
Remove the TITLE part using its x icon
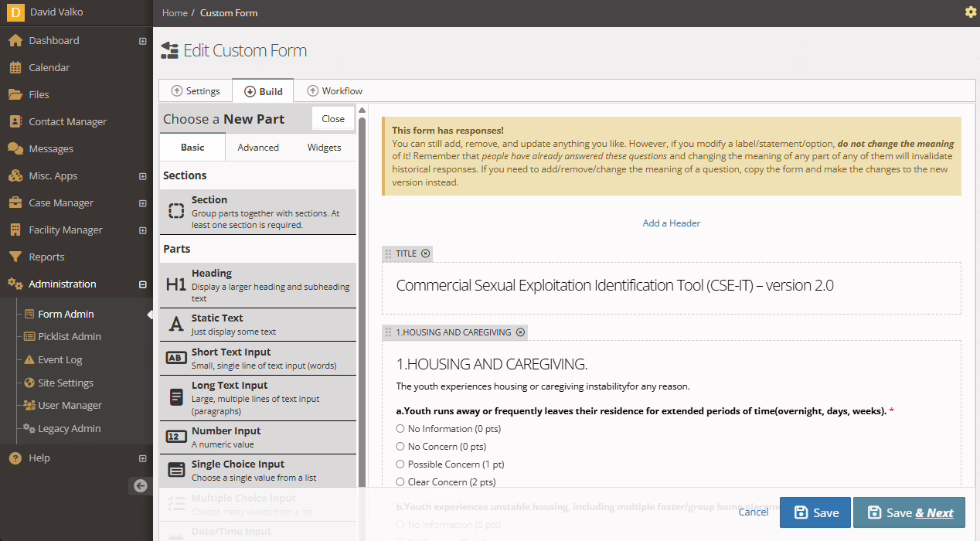426,253
